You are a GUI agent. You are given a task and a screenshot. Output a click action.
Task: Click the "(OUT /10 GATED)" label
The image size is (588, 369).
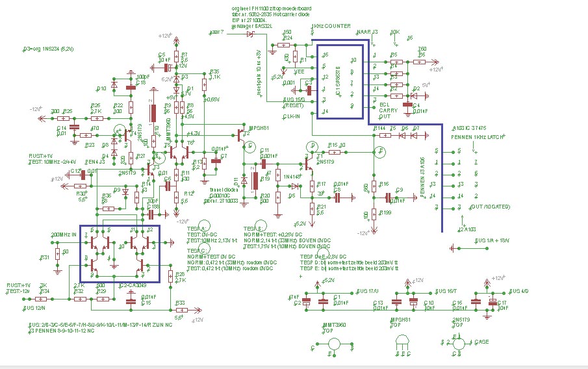tap(490, 207)
